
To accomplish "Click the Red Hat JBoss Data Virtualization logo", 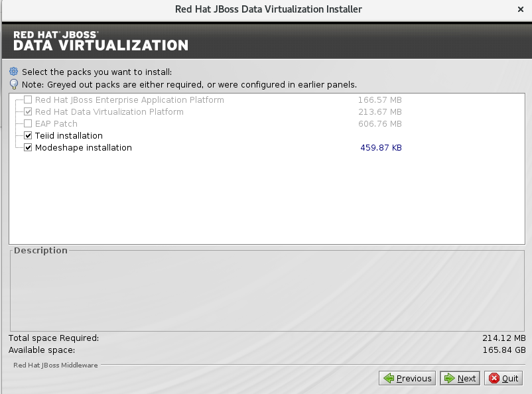I will click(101, 41).
